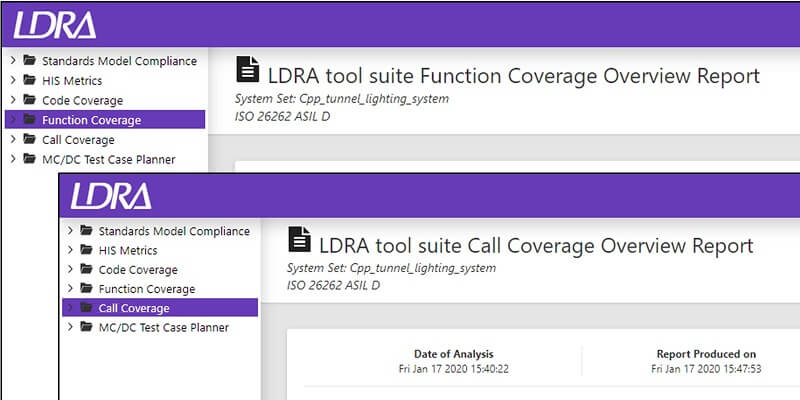800x400 pixels.
Task: Expand Function Coverage chevron in front window
Action: tap(70, 289)
